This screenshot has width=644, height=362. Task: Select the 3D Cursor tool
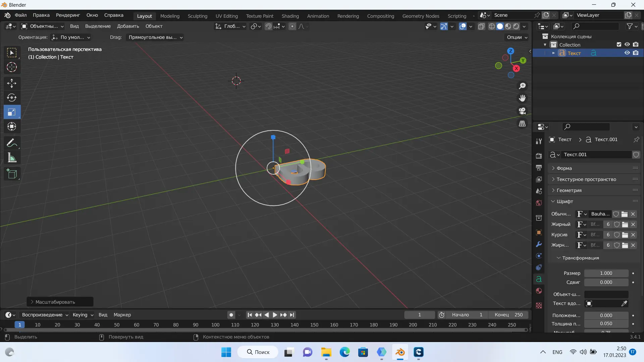pos(12,67)
